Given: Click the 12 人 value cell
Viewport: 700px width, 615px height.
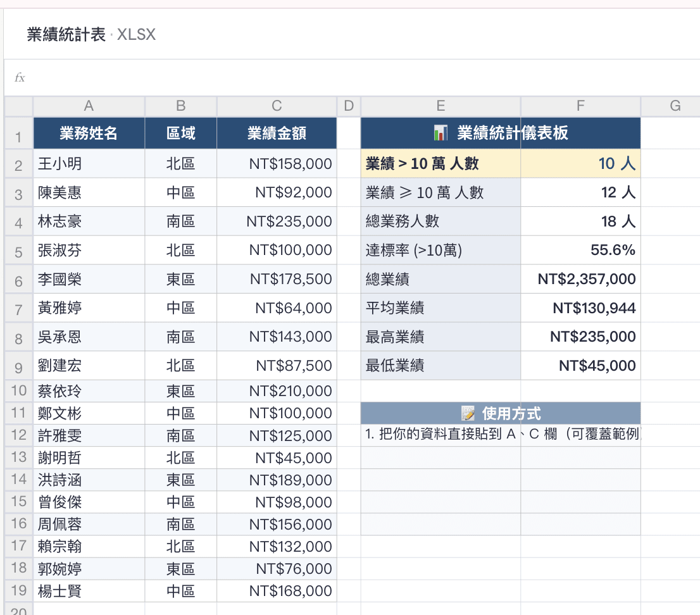Looking at the screenshot, I should 580,192.
